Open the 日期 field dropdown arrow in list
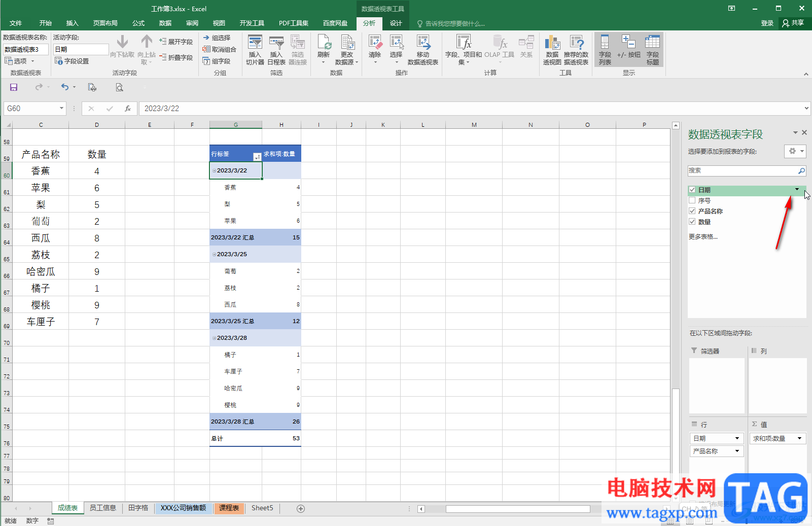812x526 pixels. click(x=797, y=190)
